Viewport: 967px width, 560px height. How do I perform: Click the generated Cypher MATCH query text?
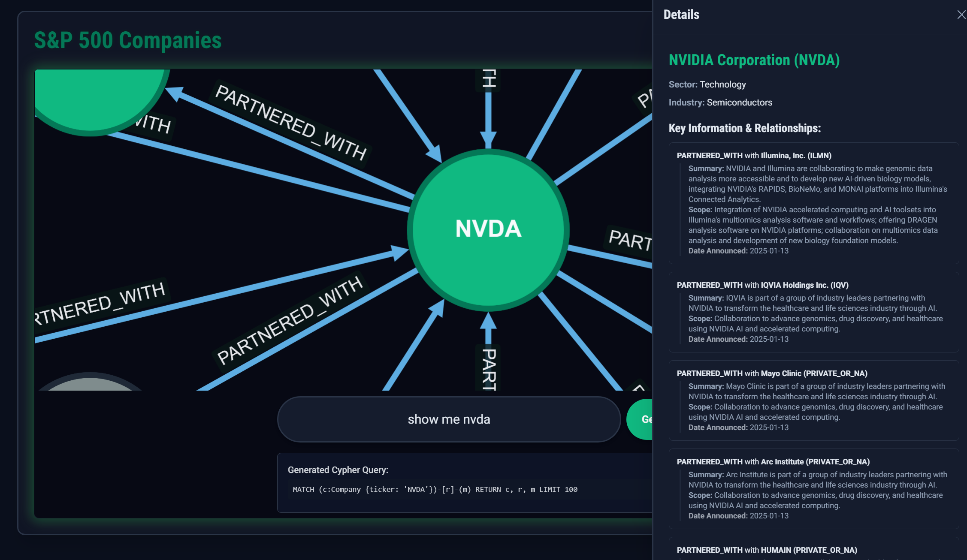click(x=435, y=489)
